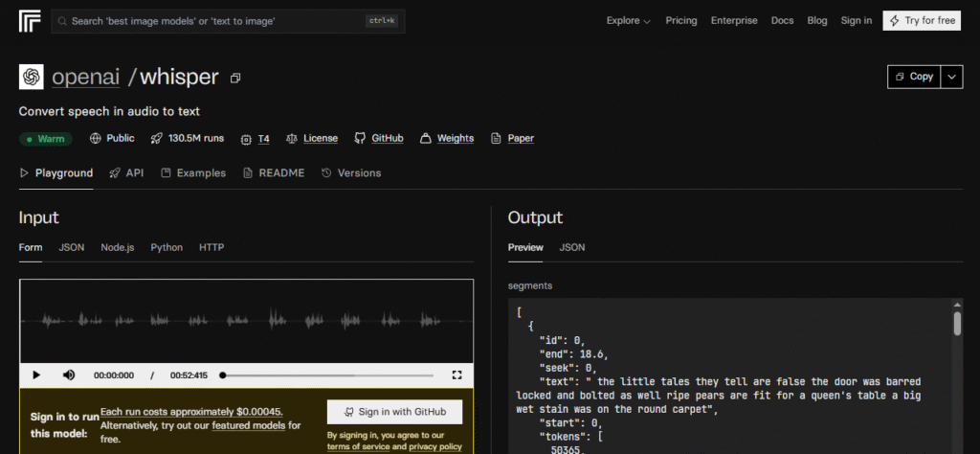Click the segments output label
Viewport: 980px width, 454px height.
(530, 285)
